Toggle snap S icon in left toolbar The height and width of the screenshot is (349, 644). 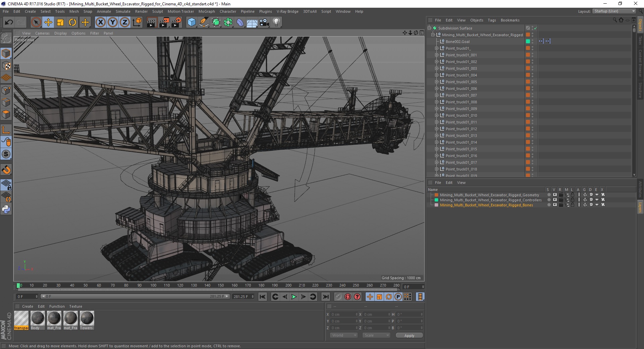click(6, 154)
